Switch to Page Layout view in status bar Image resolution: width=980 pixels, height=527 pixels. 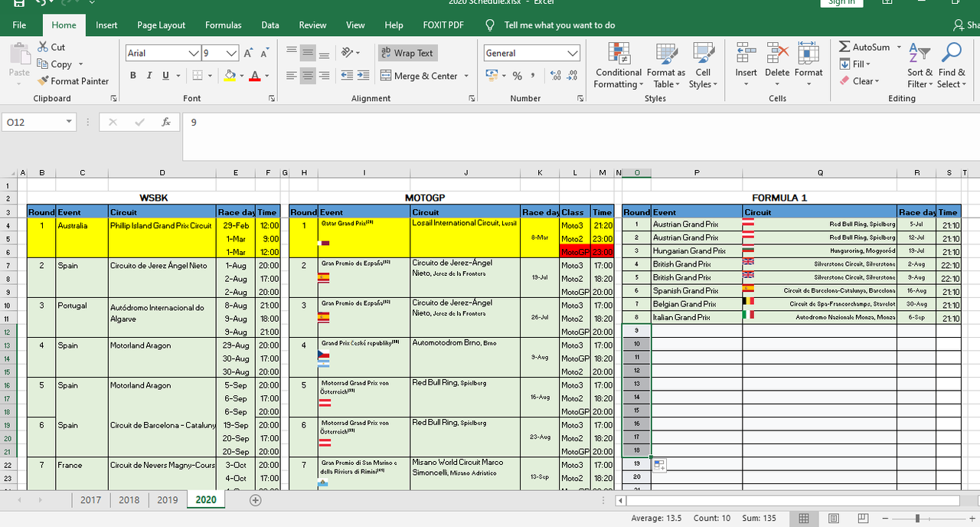coord(834,519)
